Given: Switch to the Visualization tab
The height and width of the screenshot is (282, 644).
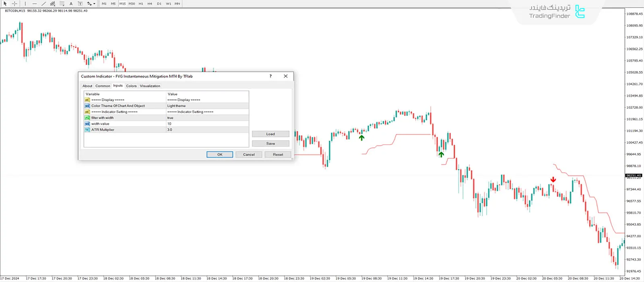Looking at the screenshot, I should [x=150, y=86].
